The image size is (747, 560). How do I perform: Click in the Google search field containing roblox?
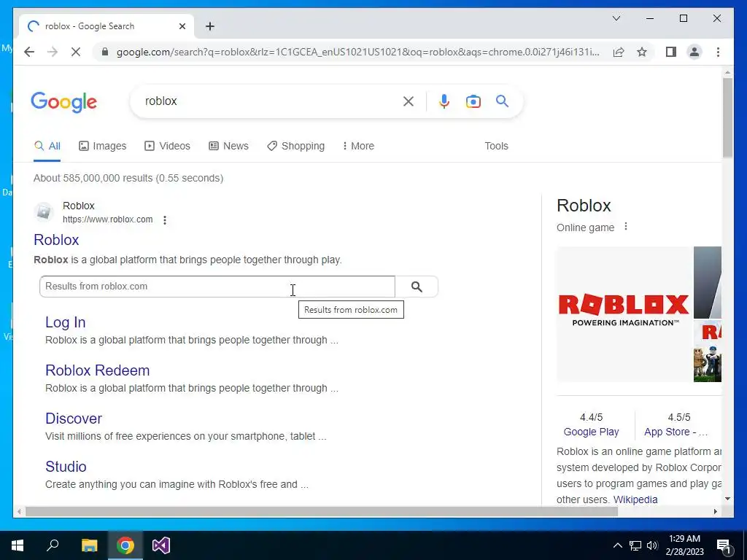tap(271, 101)
